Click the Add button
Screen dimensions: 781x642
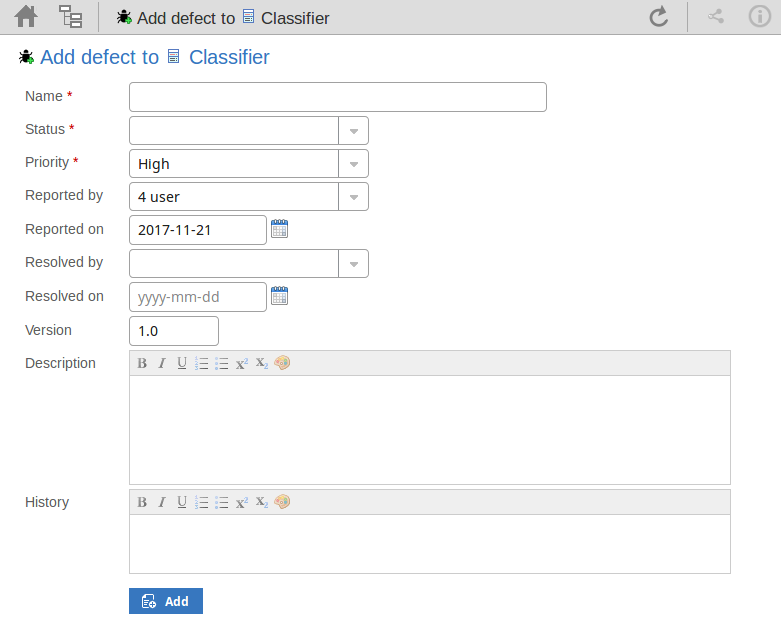(x=166, y=601)
